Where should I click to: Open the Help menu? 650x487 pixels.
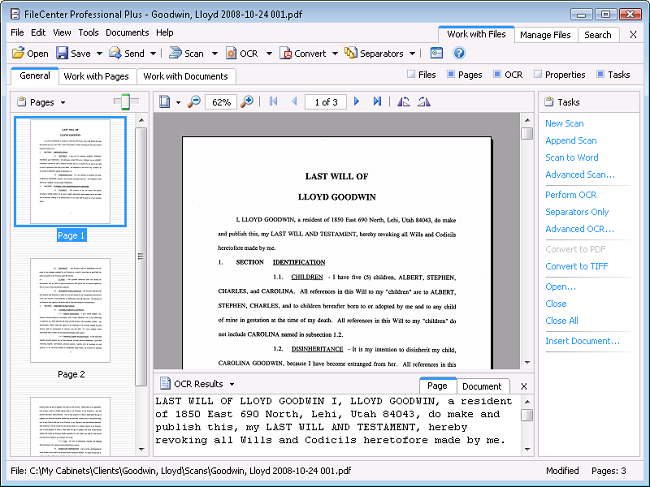(165, 33)
